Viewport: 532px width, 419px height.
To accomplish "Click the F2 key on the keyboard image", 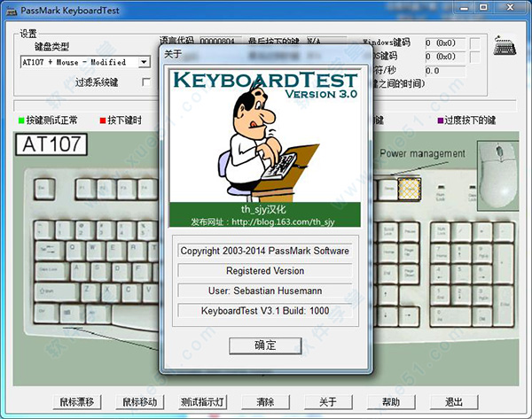I will click(x=106, y=189).
